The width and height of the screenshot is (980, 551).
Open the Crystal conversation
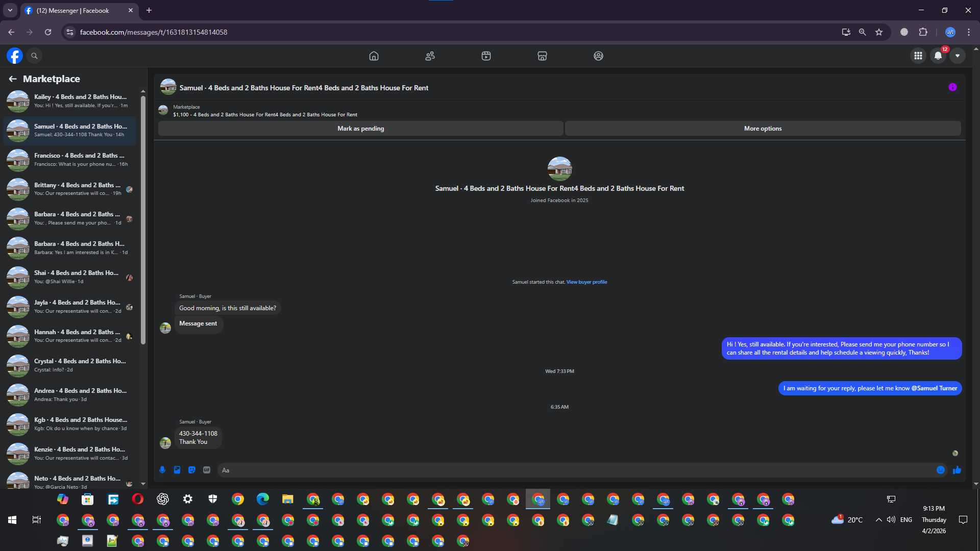tap(70, 365)
